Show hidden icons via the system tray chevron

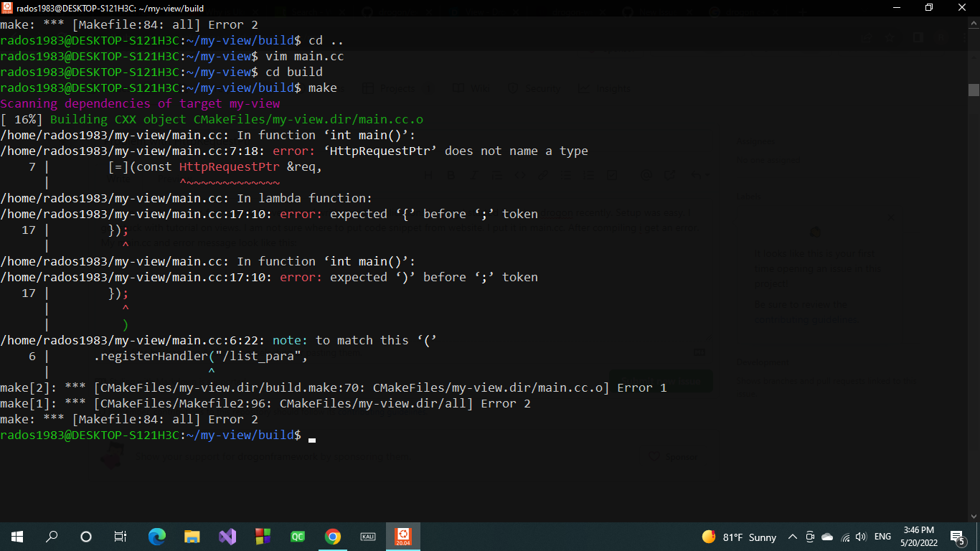pyautogui.click(x=793, y=537)
